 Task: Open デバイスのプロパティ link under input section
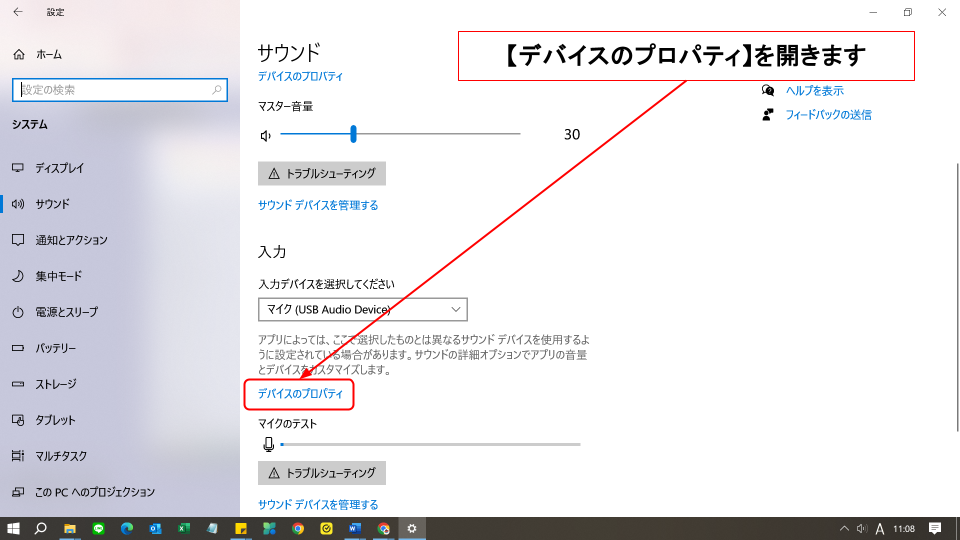coord(300,395)
